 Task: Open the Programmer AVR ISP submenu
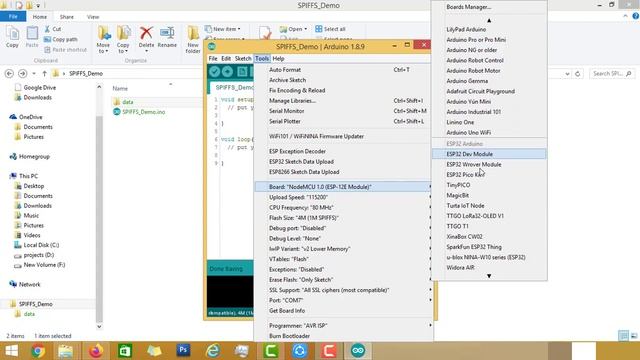(343, 325)
